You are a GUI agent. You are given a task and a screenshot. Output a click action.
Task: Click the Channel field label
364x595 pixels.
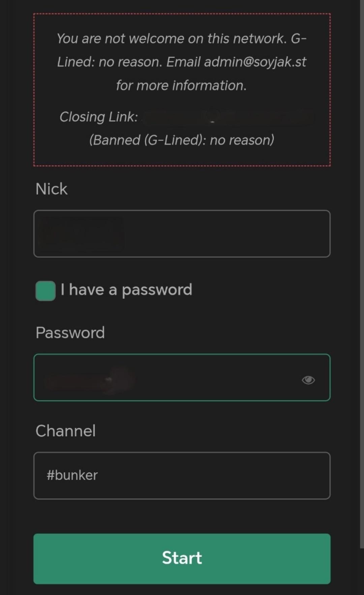click(x=66, y=431)
